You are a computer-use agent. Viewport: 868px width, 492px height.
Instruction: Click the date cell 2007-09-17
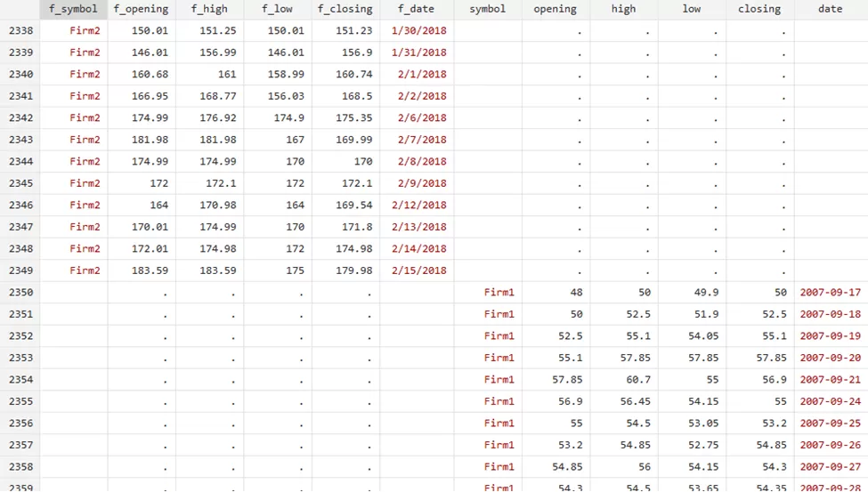pyautogui.click(x=831, y=292)
